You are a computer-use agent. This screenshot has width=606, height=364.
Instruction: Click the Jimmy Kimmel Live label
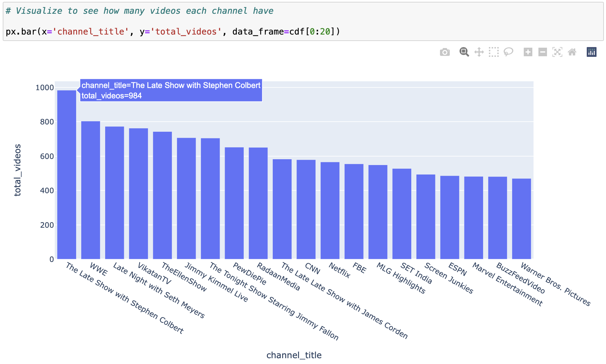pyautogui.click(x=216, y=282)
